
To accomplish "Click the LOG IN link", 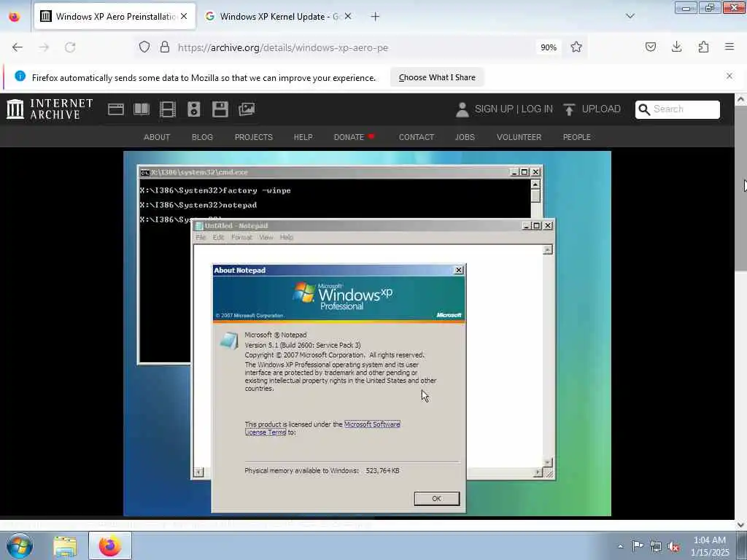I will pyautogui.click(x=537, y=109).
